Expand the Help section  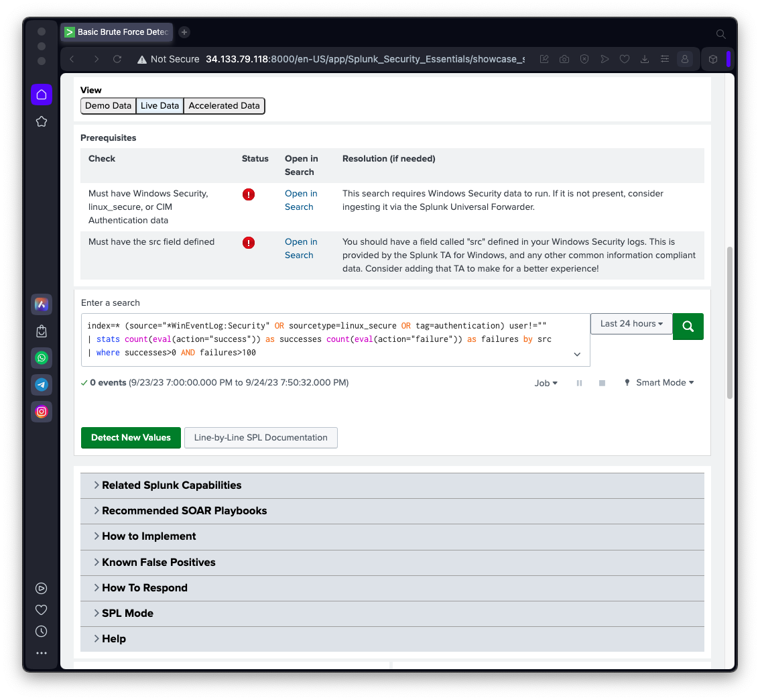(392, 639)
